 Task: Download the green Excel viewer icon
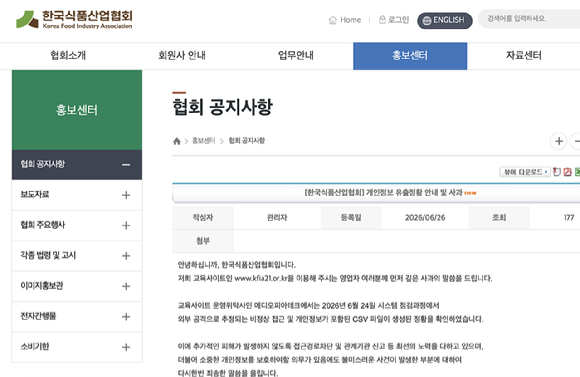577,172
